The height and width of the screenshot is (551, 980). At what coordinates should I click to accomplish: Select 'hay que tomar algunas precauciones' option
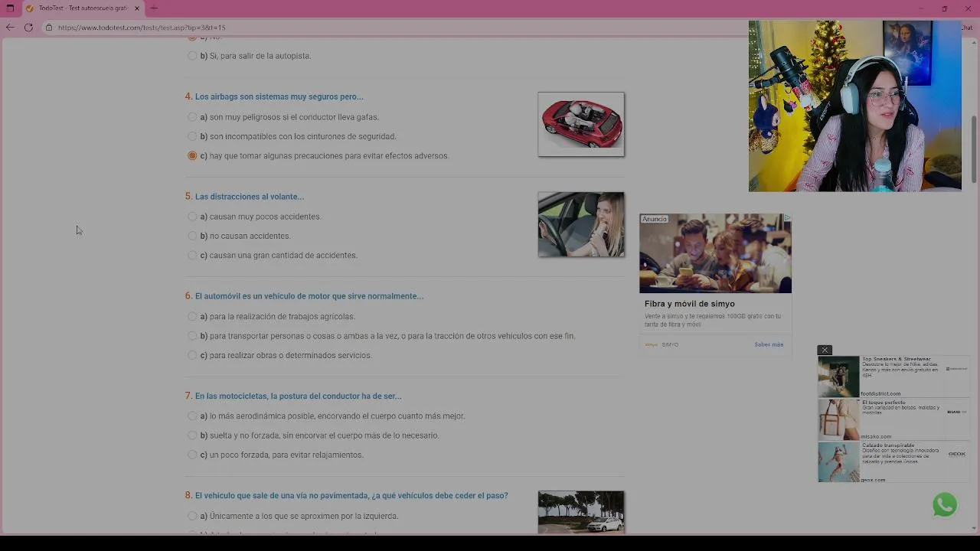click(192, 155)
